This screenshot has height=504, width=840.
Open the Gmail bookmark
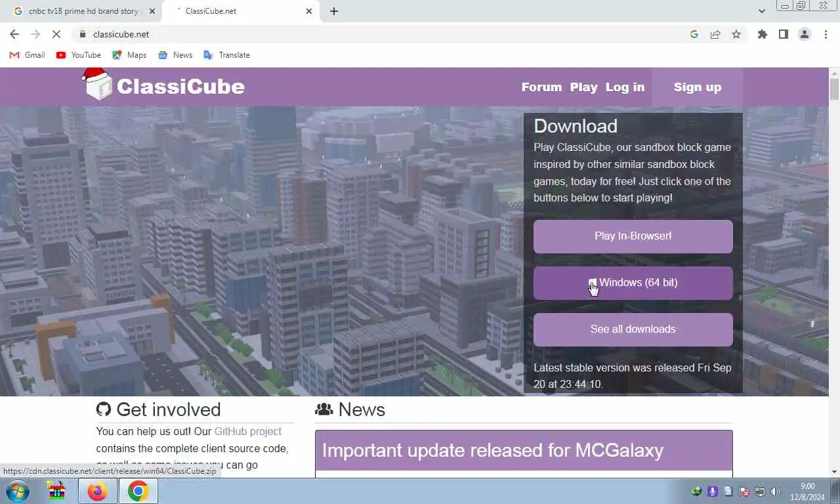tap(27, 55)
